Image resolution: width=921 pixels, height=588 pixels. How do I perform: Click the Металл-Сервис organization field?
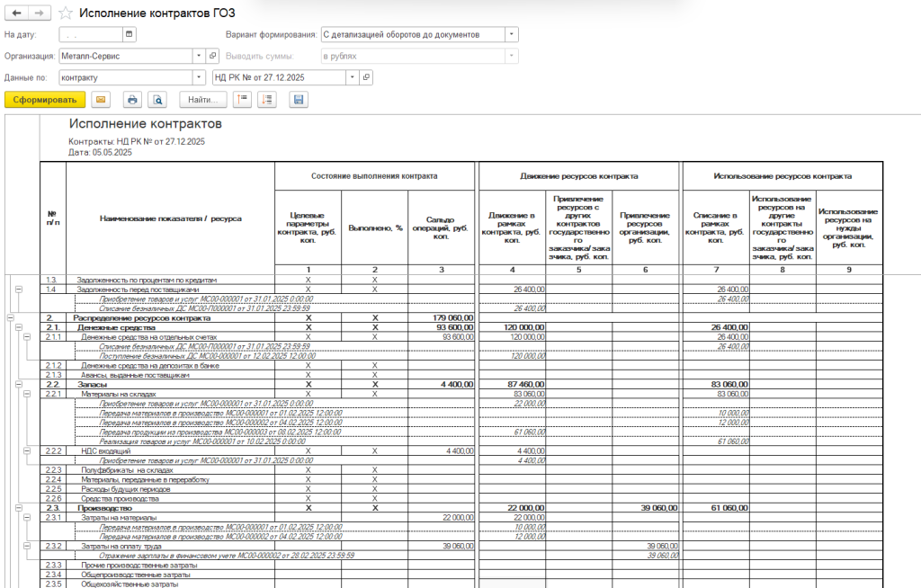click(126, 56)
